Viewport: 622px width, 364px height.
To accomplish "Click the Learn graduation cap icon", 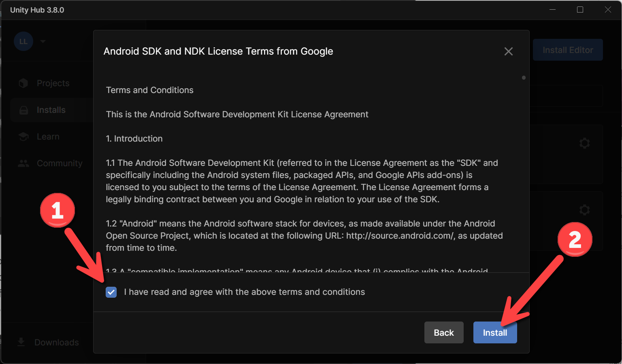I will click(x=23, y=137).
